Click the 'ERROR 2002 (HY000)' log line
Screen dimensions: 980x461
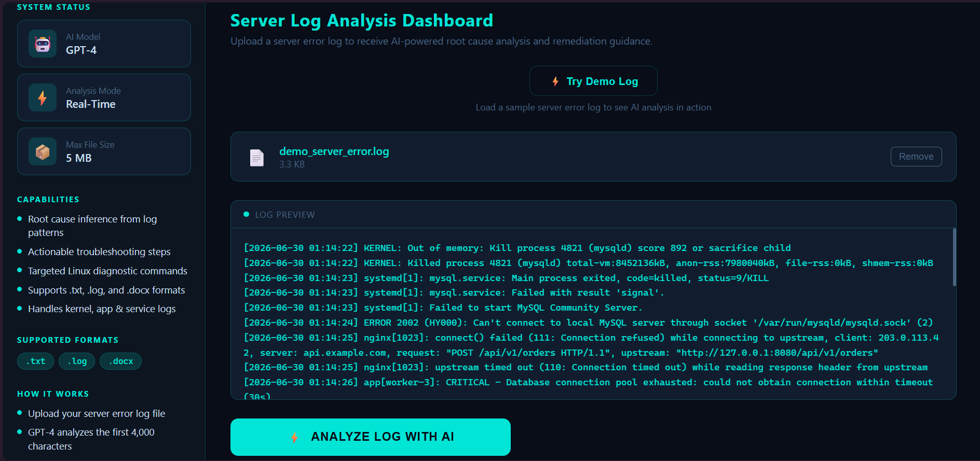tap(588, 323)
